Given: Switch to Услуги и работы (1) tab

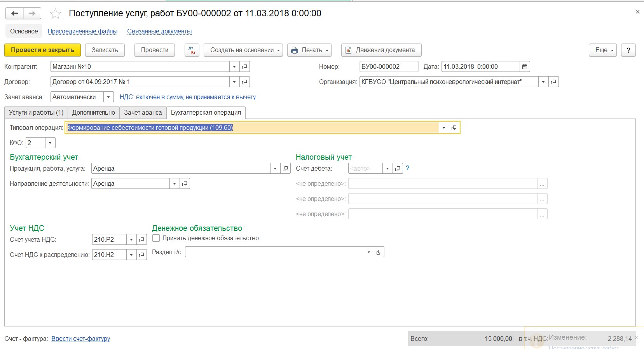Looking at the screenshot, I should point(36,113).
